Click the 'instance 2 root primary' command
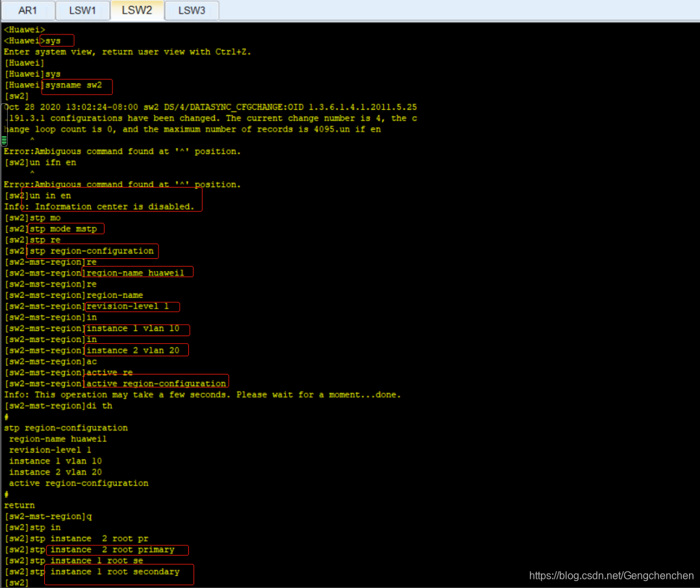The image size is (700, 588). [x=112, y=550]
